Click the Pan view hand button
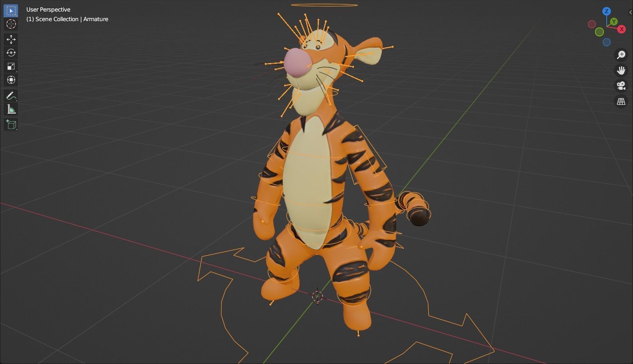Viewport: 633px width, 364px height. tap(621, 70)
